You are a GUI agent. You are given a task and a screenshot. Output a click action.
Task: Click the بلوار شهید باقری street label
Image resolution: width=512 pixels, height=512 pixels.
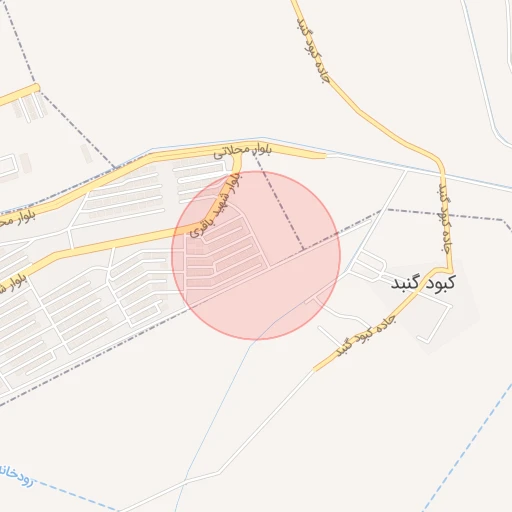216,206
